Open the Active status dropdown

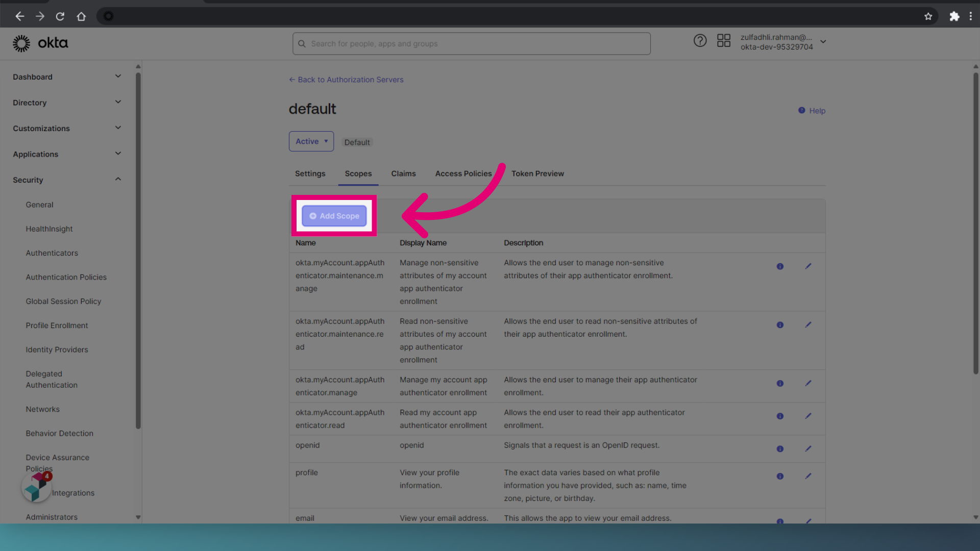click(311, 141)
